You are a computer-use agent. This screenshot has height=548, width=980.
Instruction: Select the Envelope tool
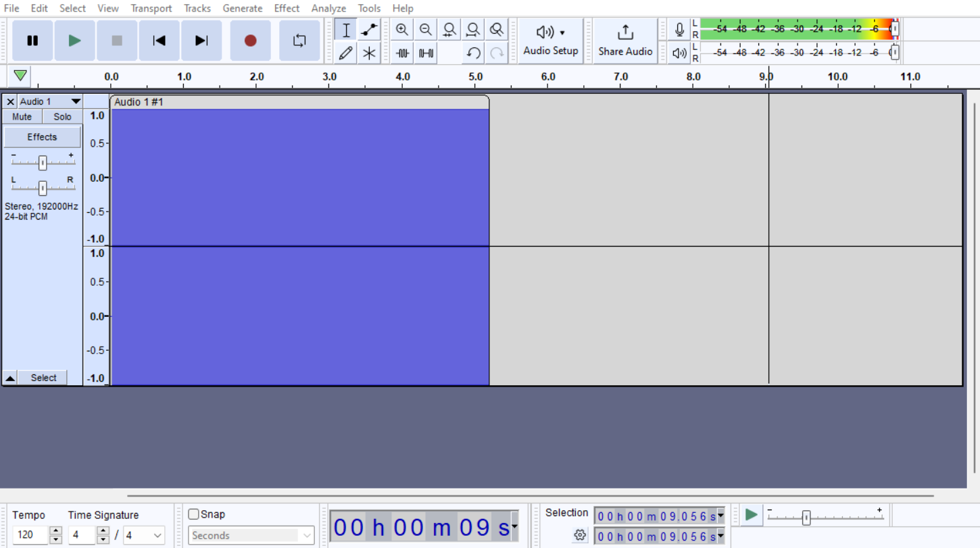(369, 30)
